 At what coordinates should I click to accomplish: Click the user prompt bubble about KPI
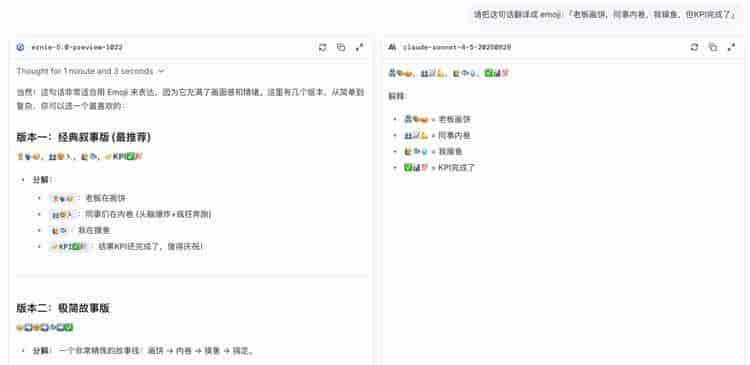(605, 15)
